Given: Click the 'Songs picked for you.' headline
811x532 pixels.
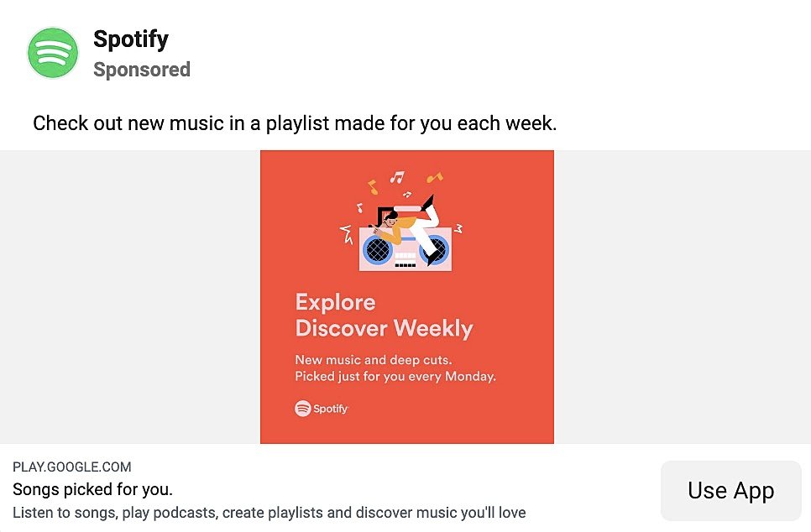Looking at the screenshot, I should pos(92,489).
